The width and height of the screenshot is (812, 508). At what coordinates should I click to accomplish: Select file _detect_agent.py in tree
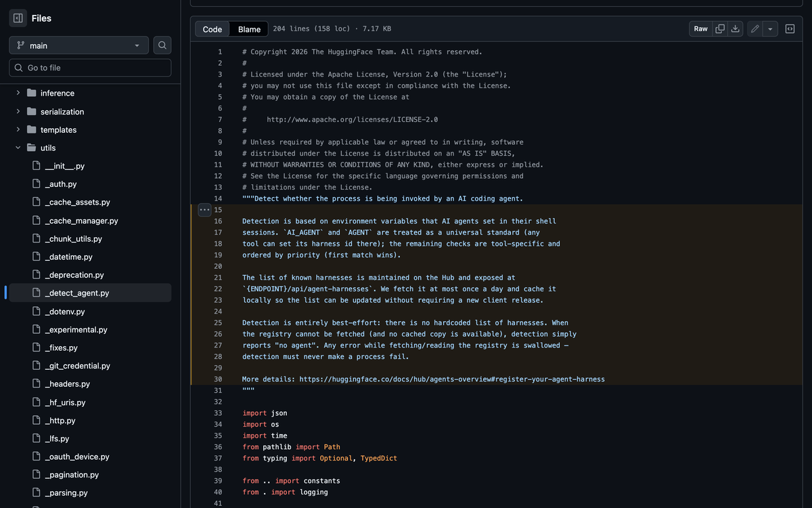(76, 293)
